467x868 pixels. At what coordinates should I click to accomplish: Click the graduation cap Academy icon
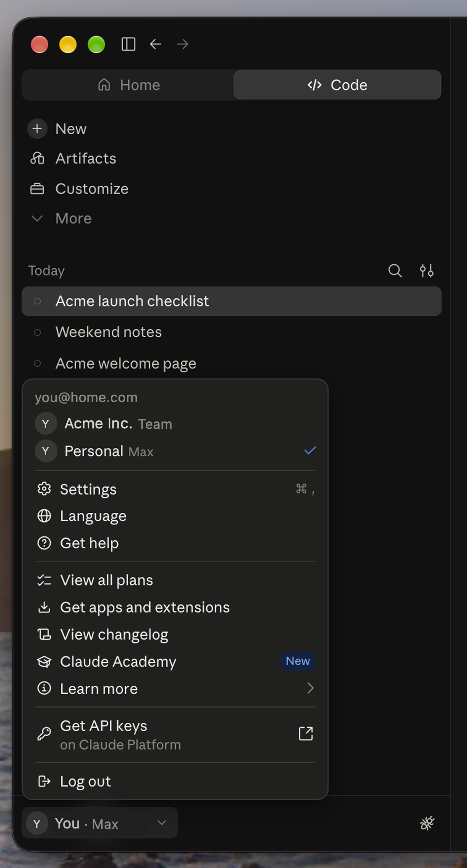(x=44, y=662)
